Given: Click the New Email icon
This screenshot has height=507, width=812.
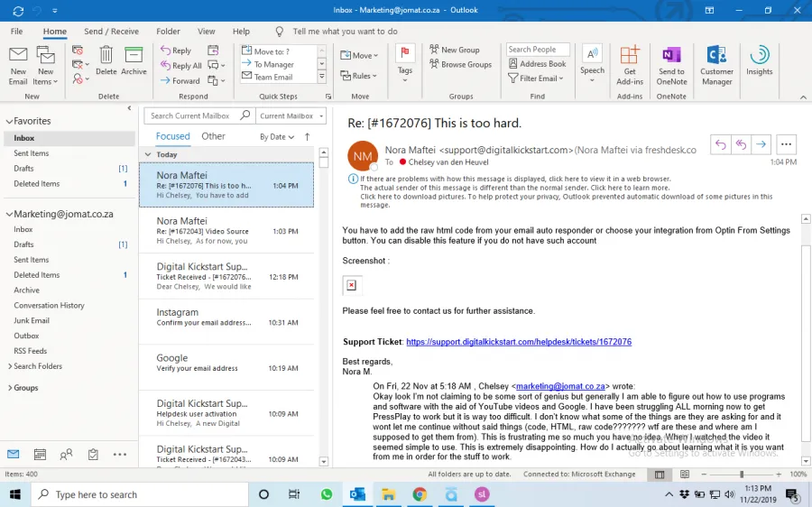Looking at the screenshot, I should tap(18, 63).
